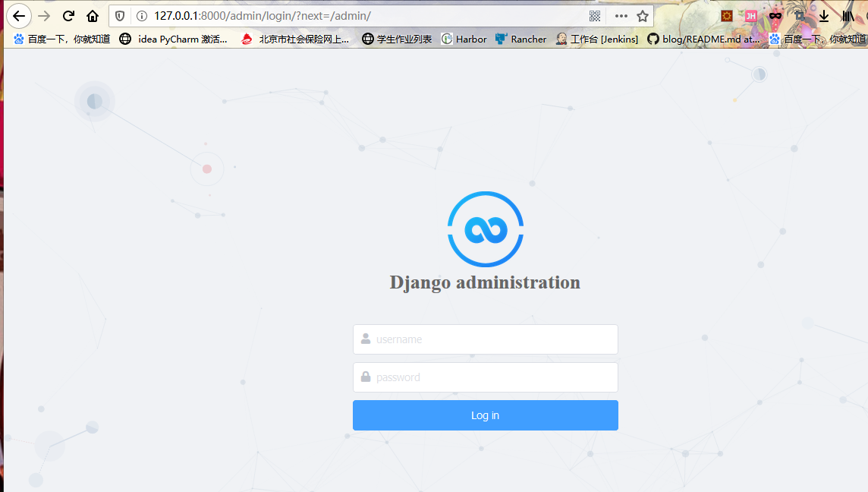Click the sun-shaped extension icon

[727, 16]
